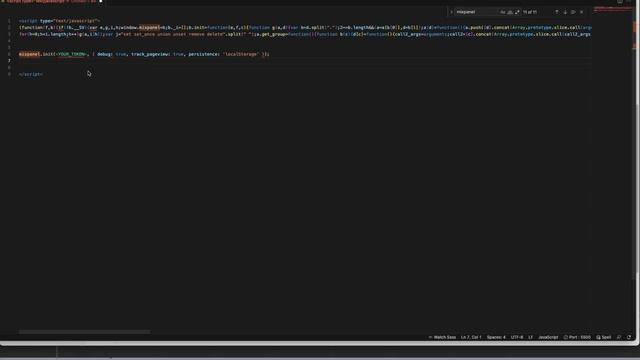Click the unsaved-changes dot on the editor tab
The height and width of the screenshot is (360, 640).
[x=100, y=1]
